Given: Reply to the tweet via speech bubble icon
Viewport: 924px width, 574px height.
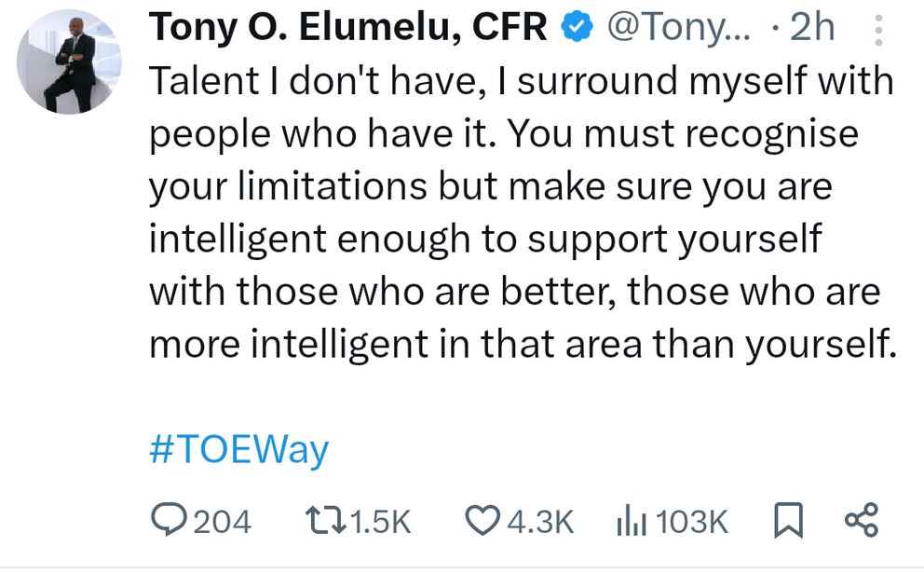Looking at the screenshot, I should coord(170,521).
